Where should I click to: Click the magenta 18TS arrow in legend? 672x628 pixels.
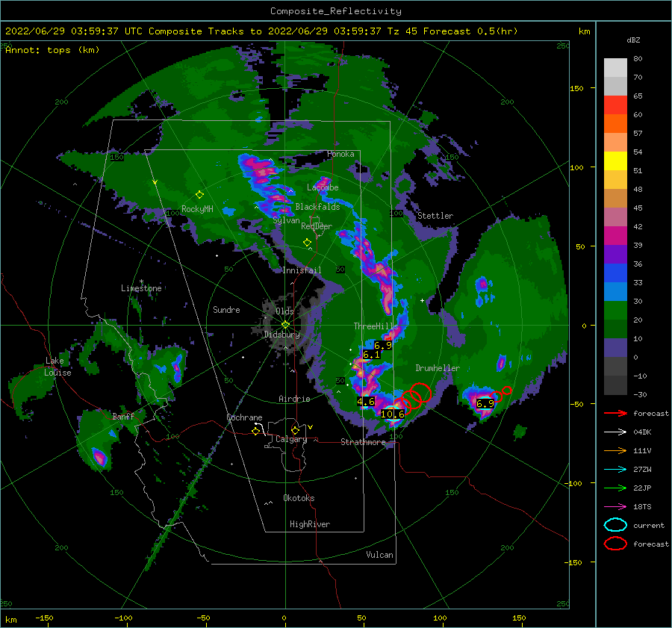pos(615,507)
